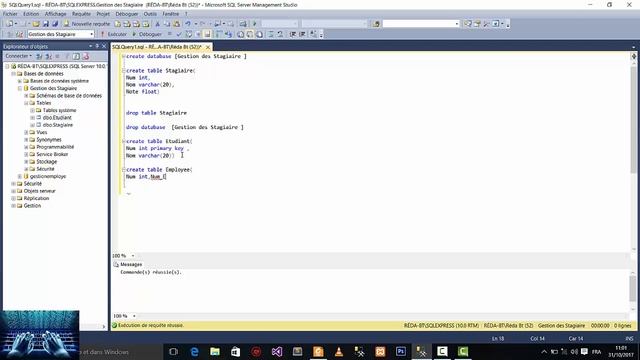
Task: Open the Connecter dropdown in Object Explorer
Action: (18, 56)
